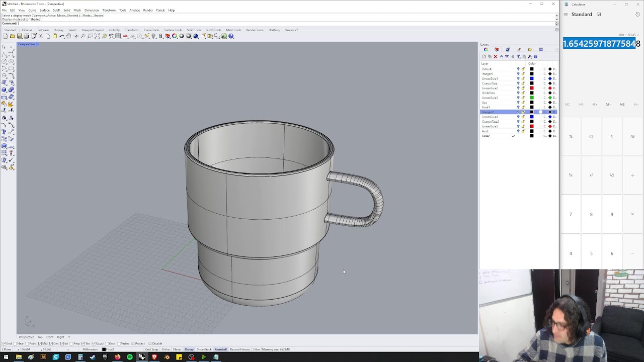Click the Paste clipboard icon
This screenshot has height=362, width=644.
coord(55,36)
